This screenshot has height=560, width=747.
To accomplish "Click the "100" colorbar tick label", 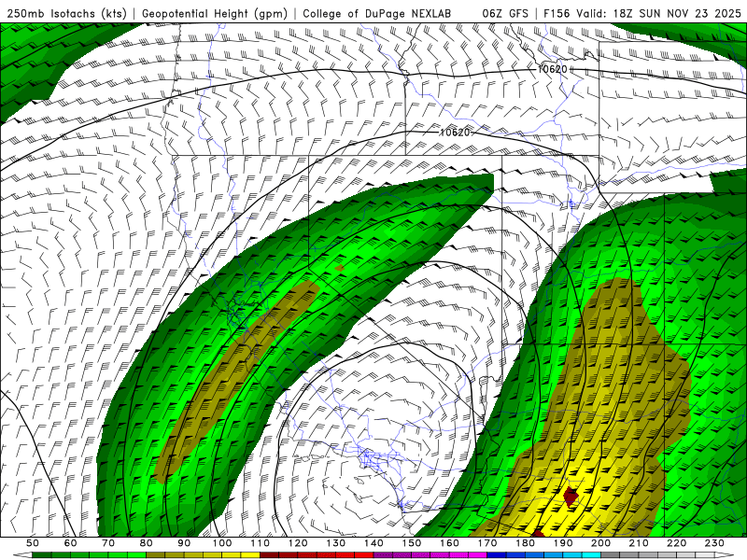I will 222,543.
